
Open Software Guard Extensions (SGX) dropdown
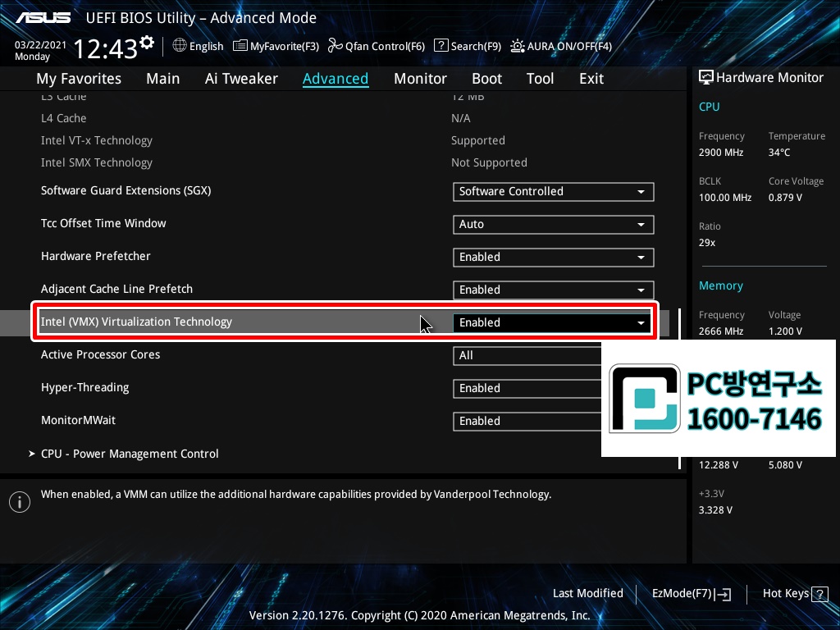click(554, 192)
